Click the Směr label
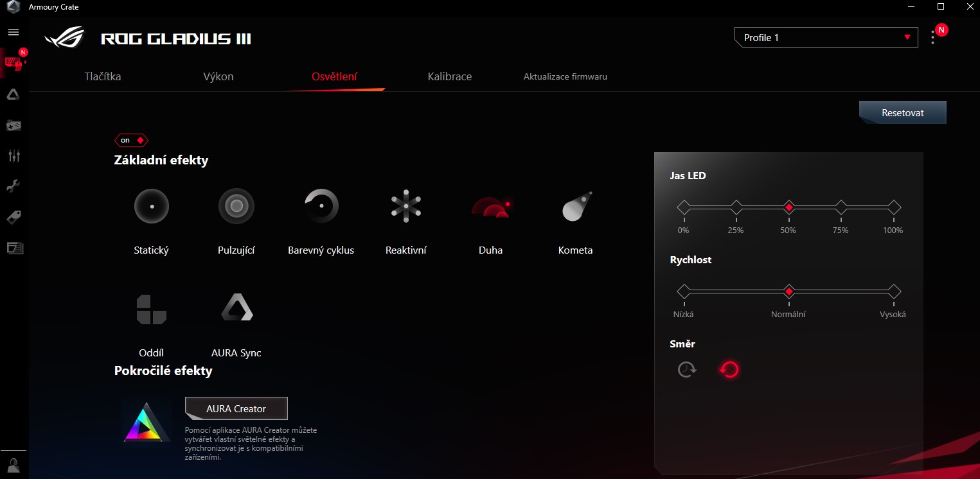980x479 pixels. [682, 344]
